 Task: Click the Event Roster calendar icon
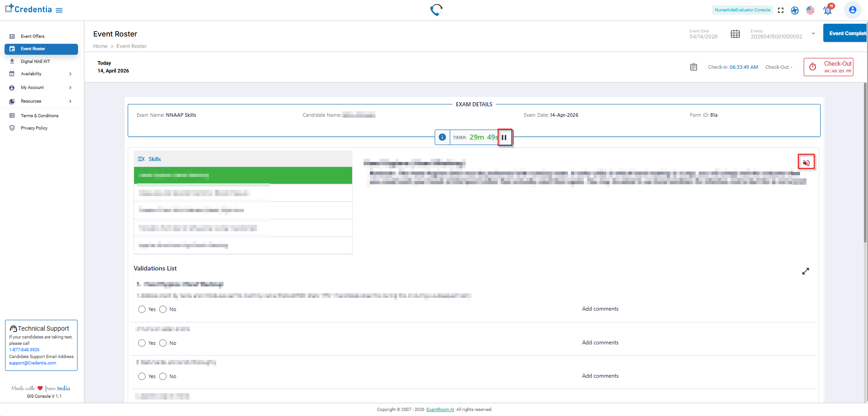(x=12, y=49)
